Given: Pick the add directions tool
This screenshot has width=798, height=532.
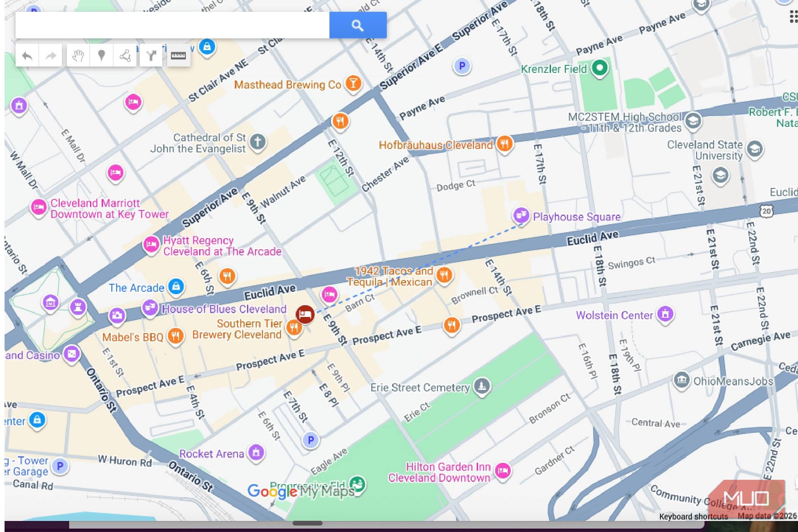Looking at the screenshot, I should coord(151,56).
